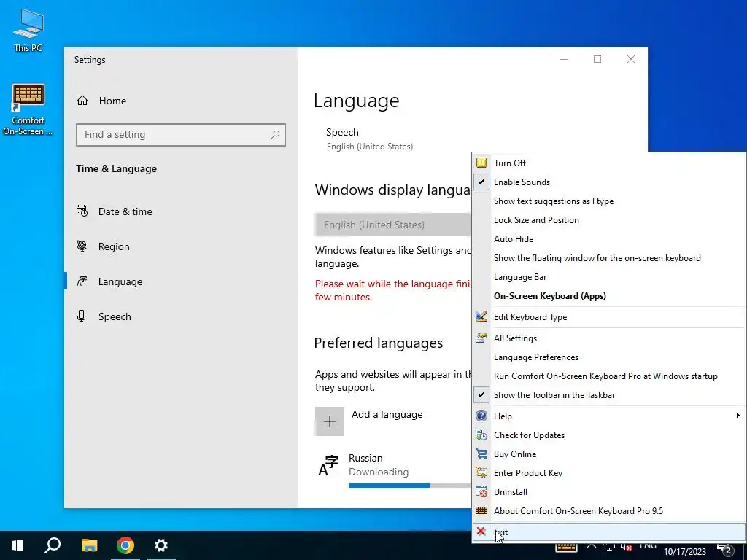Toggle the Enable Sounds checkmark option
The width and height of the screenshot is (747, 560).
[x=609, y=182]
